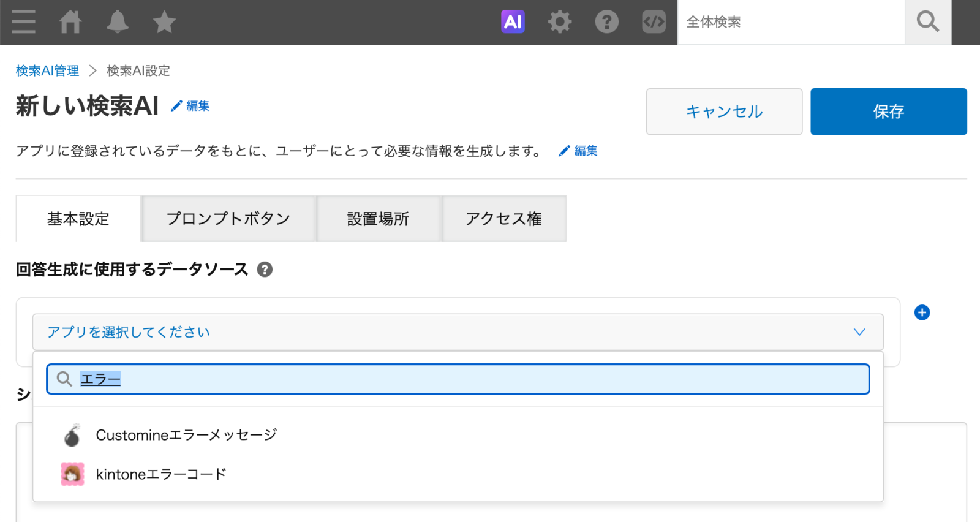The image size is (980, 522).
Task: Click the dropdown chevron arrow
Action: tap(859, 332)
